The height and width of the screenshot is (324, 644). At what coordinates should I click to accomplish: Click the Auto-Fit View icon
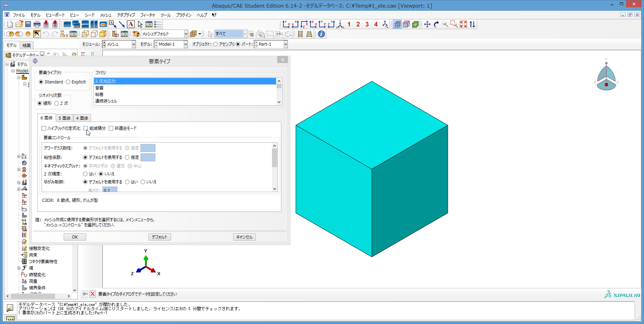coord(463,24)
